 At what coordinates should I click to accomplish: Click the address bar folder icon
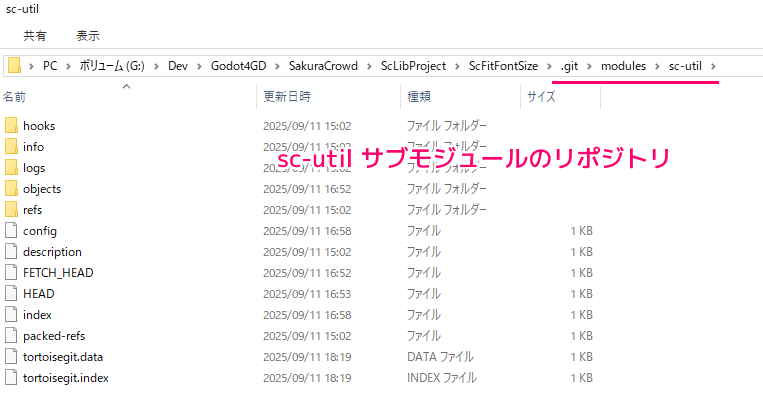(14, 66)
